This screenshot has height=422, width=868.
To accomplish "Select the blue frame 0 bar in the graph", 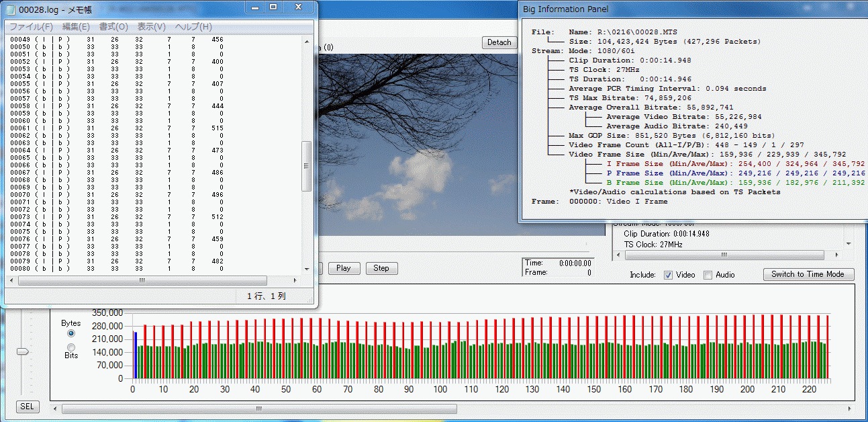I will coord(135,355).
